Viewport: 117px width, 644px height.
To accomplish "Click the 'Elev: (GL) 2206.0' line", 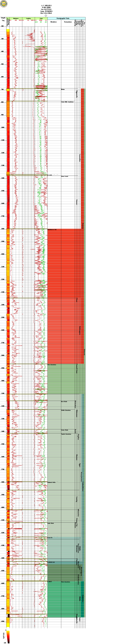I will (x=46, y=13).
